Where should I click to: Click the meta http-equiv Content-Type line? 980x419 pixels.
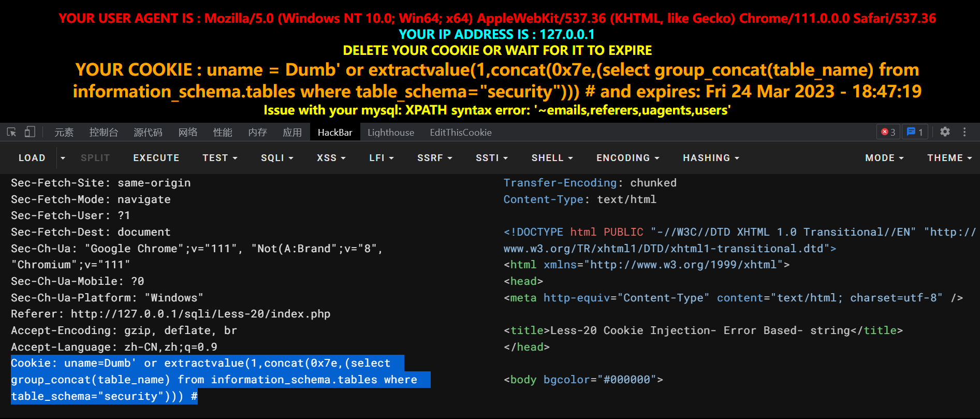point(733,298)
